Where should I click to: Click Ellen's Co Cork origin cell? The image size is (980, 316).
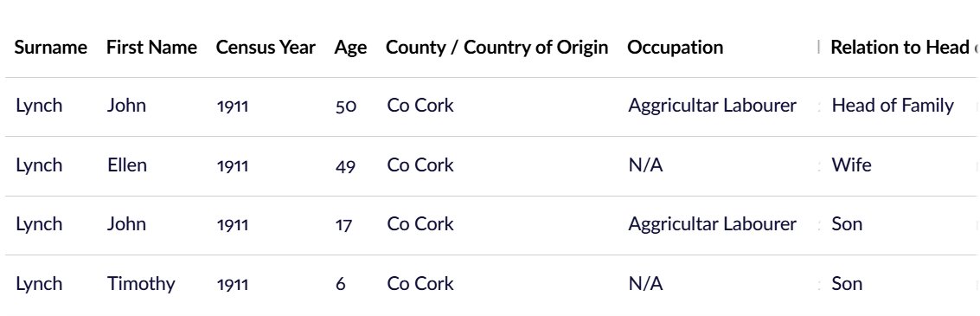click(420, 165)
